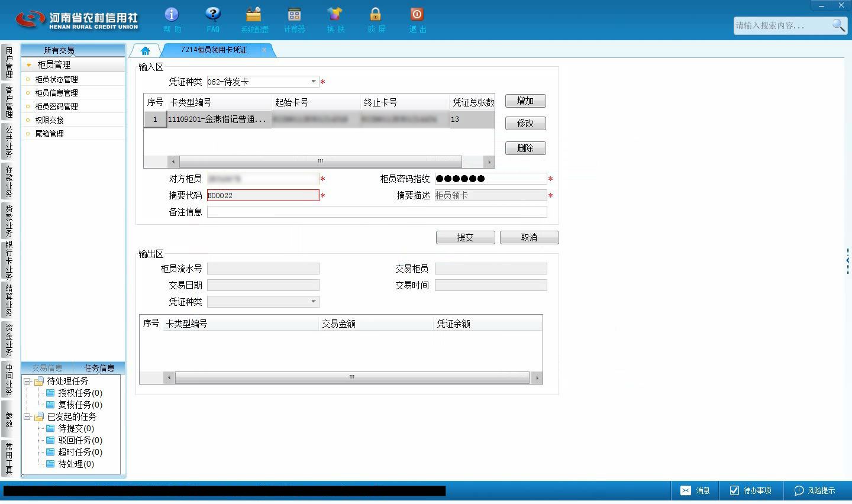This screenshot has height=504, width=852.
Task: Switch to the 交易信息 tab
Action: pyautogui.click(x=47, y=368)
